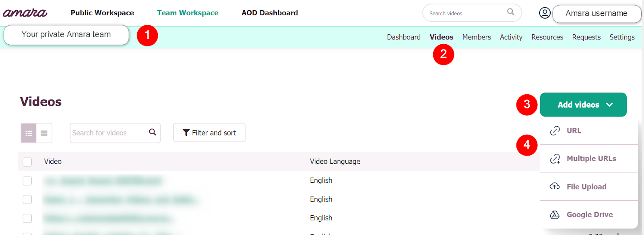Click the Video column header
The image size is (644, 235).
click(53, 162)
